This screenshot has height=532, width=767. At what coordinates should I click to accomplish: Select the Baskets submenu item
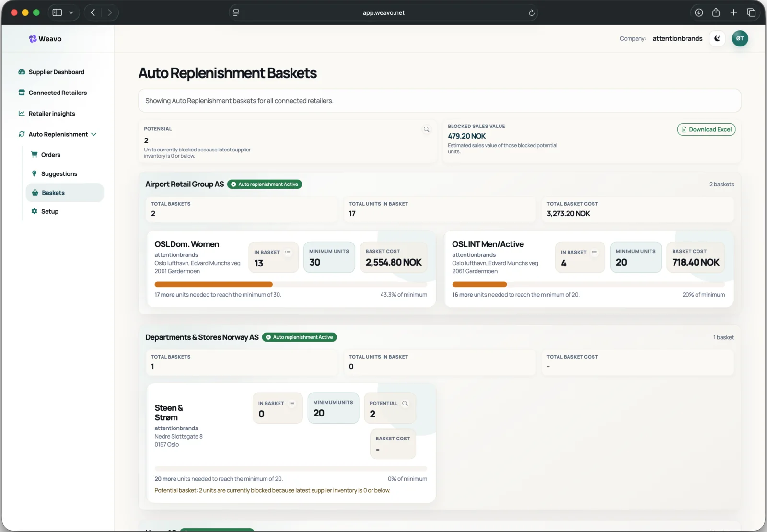[65, 193]
